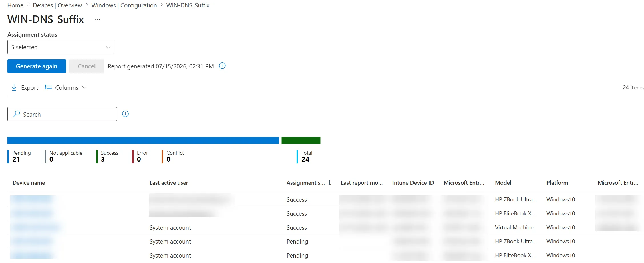The image size is (644, 263).
Task: Click the Cancel button
Action: click(87, 66)
